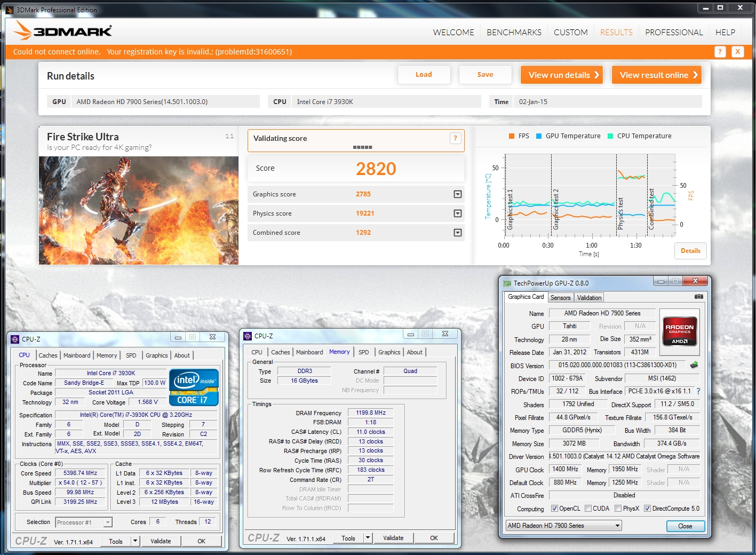Expand the Graphics score details
This screenshot has height=555, width=756.
[x=457, y=194]
